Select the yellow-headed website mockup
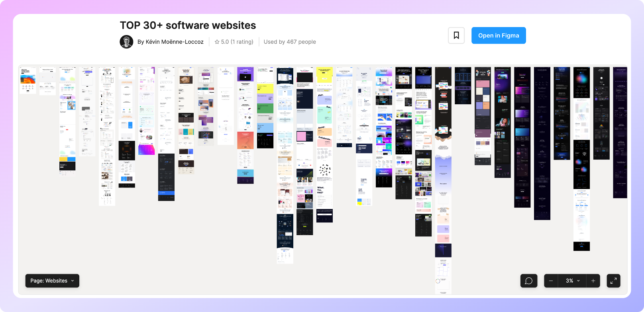 pos(324,145)
